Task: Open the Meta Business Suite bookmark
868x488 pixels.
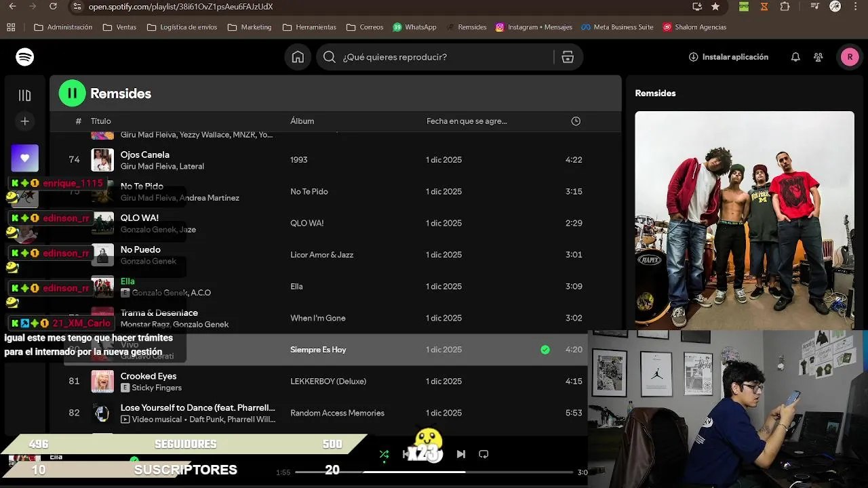Action: pyautogui.click(x=617, y=27)
